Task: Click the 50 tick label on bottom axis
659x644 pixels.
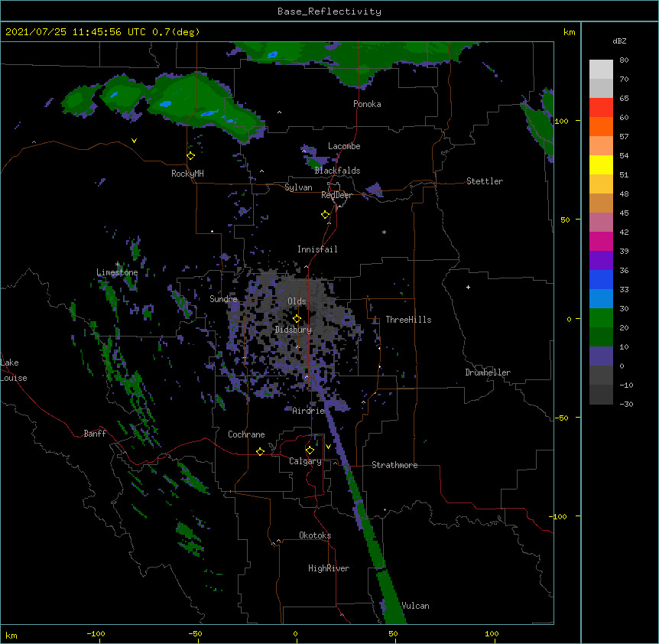Action: tap(393, 633)
